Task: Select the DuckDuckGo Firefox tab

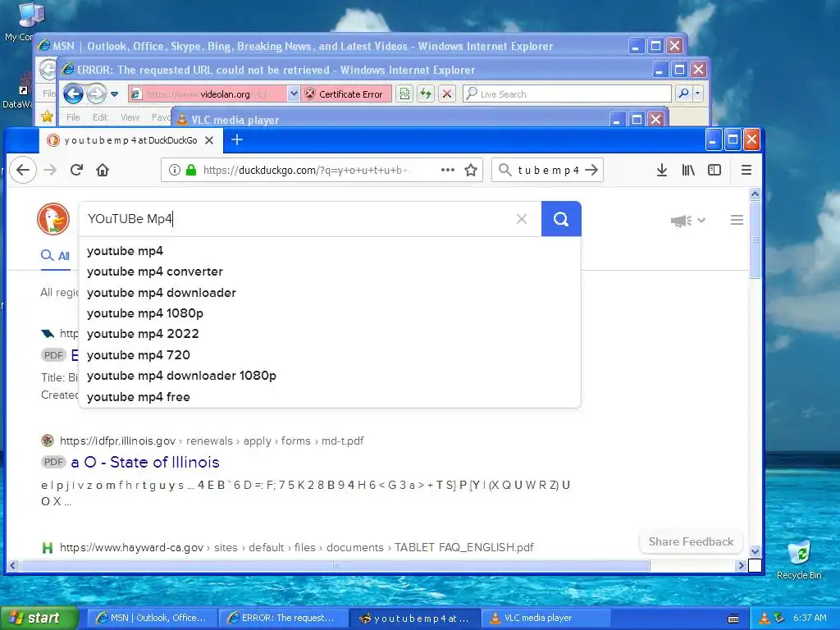Action: click(130, 140)
